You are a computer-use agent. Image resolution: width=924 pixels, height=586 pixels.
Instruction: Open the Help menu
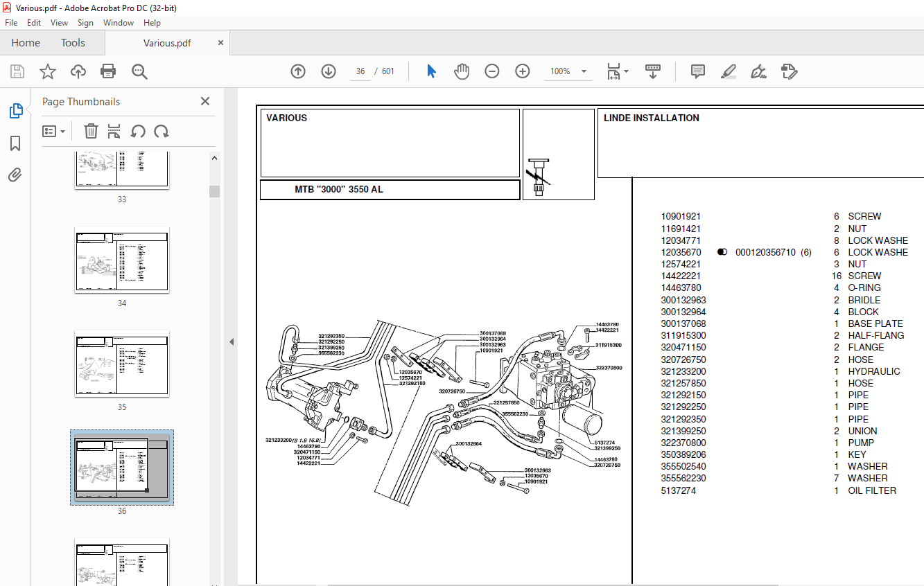point(152,23)
